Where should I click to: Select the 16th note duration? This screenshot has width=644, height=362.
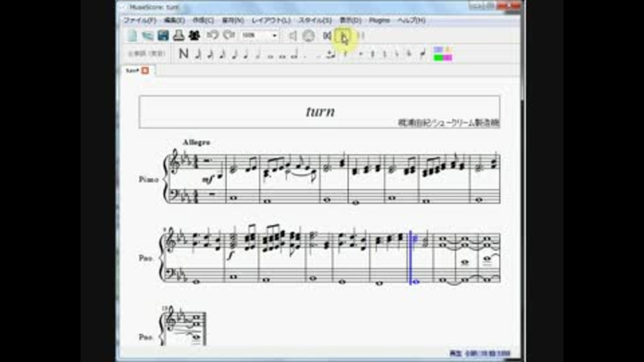222,54
